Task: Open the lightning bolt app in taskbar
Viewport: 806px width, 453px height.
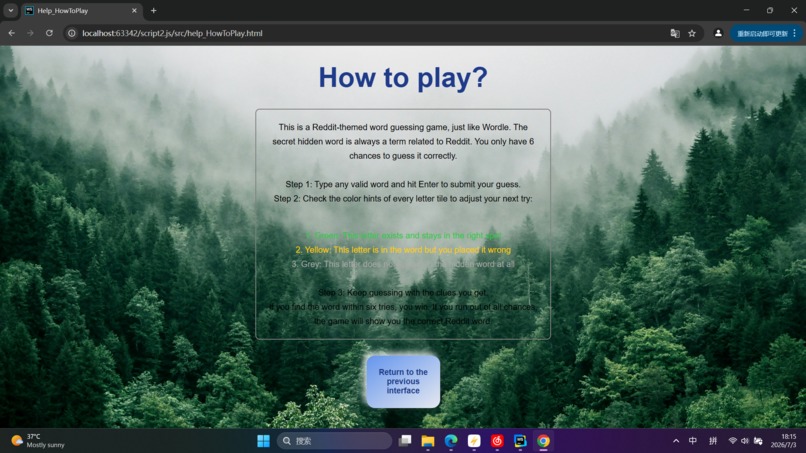Action: pyautogui.click(x=474, y=441)
